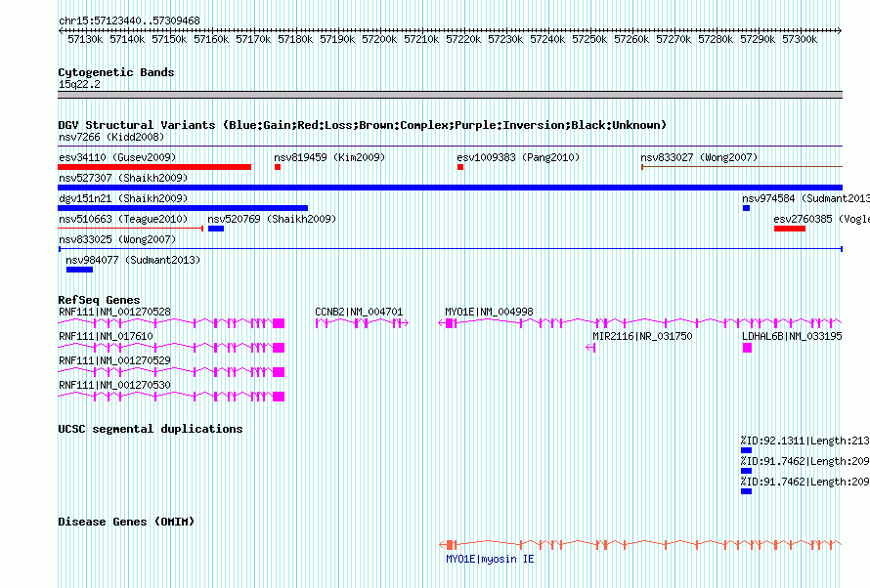Click the esv1009383 (Pang2010) red marker
Viewport: 870px width, 588px height.
point(460,167)
